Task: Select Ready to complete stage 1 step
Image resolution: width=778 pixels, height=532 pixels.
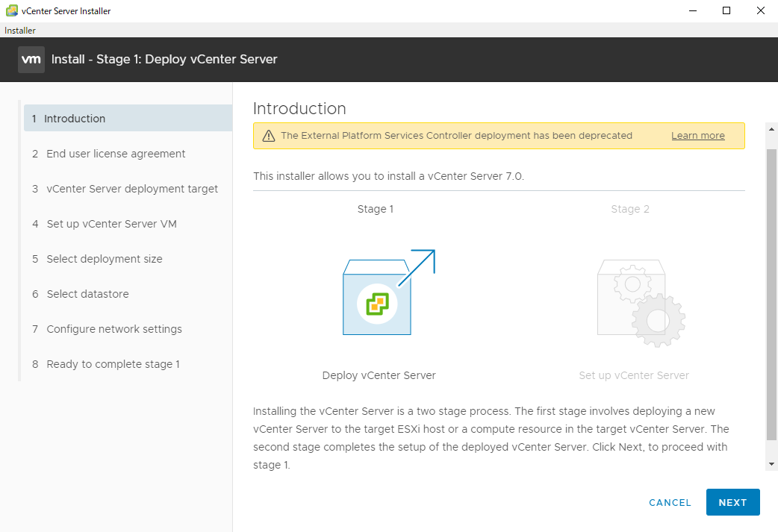Action: click(113, 364)
